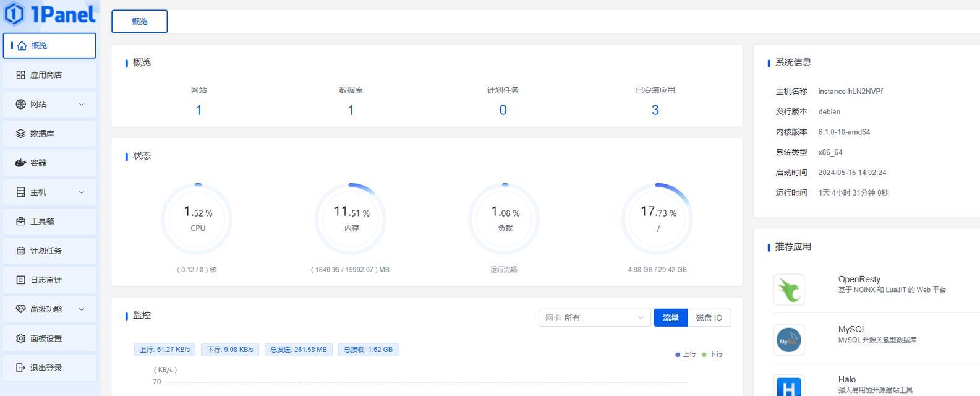Image resolution: width=980 pixels, height=396 pixels.
Task: Click the 已安装应用 count 3
Action: pyautogui.click(x=655, y=110)
